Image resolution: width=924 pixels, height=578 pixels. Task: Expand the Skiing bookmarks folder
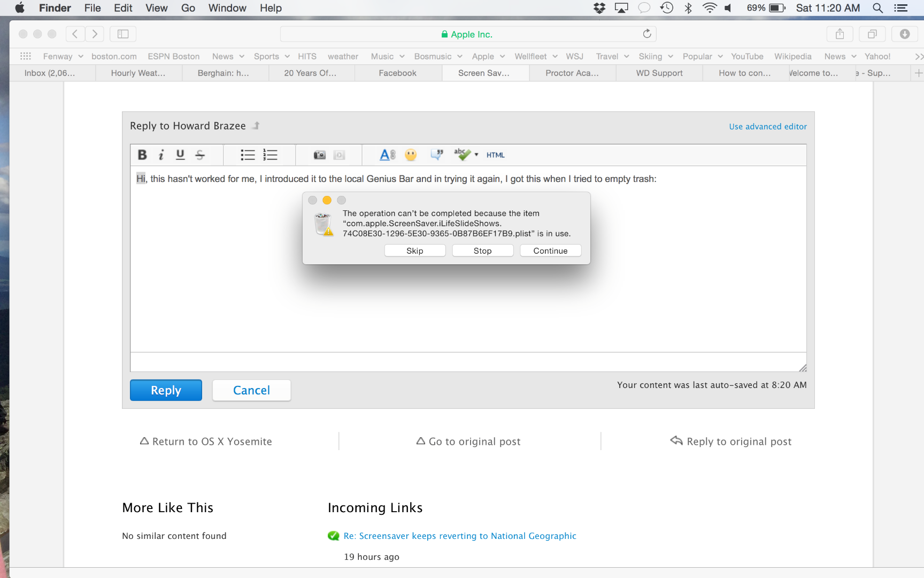656,56
